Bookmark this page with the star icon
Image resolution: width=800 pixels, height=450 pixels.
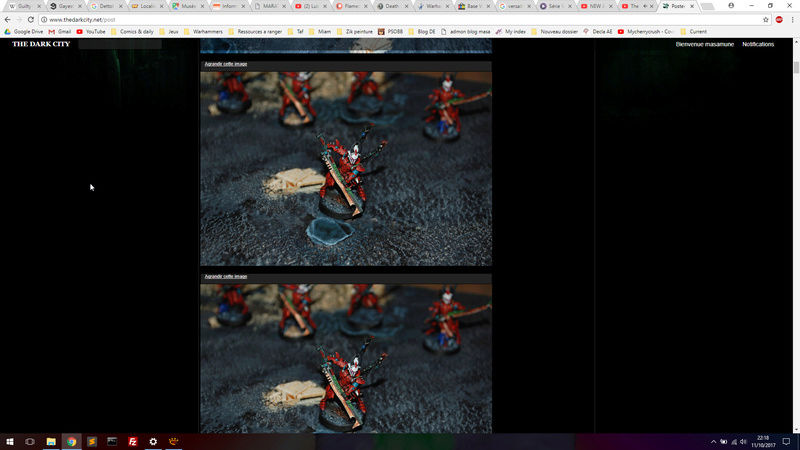pyautogui.click(x=766, y=19)
